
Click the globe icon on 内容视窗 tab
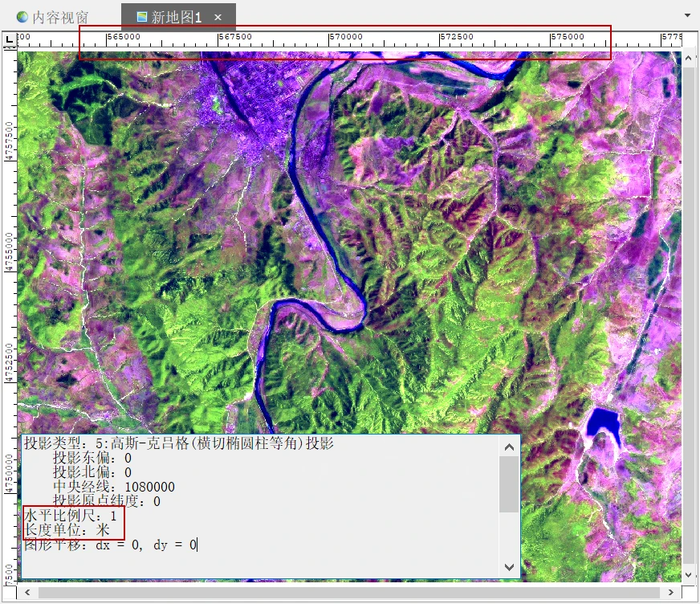point(22,17)
